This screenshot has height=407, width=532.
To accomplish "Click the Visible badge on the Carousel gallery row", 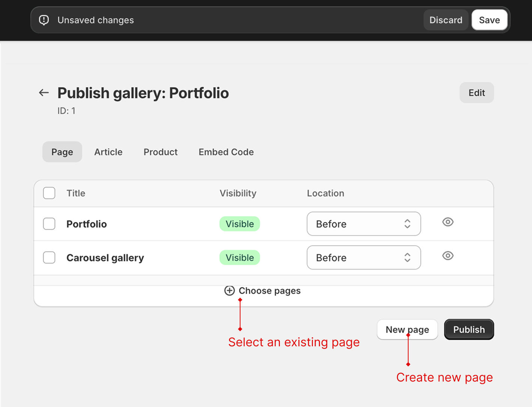I will 239,257.
